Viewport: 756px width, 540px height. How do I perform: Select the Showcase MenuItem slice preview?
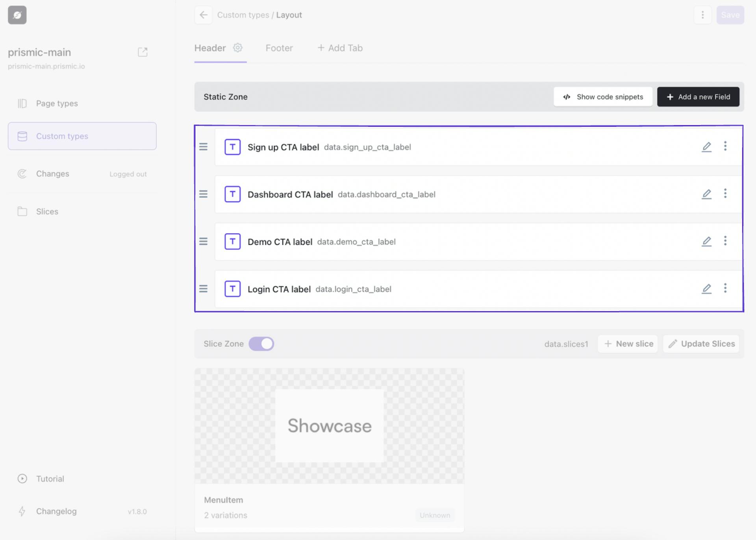click(x=330, y=425)
